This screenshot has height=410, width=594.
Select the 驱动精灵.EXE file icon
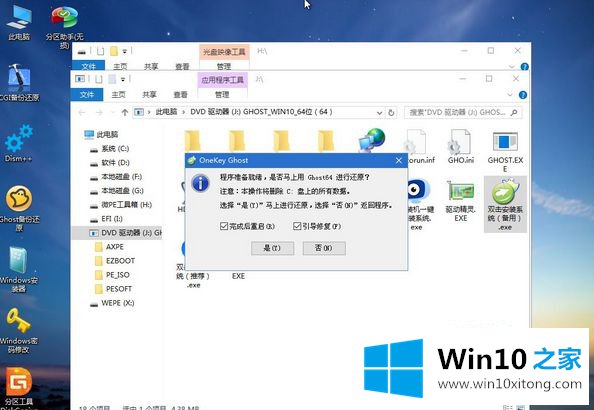pos(461,201)
